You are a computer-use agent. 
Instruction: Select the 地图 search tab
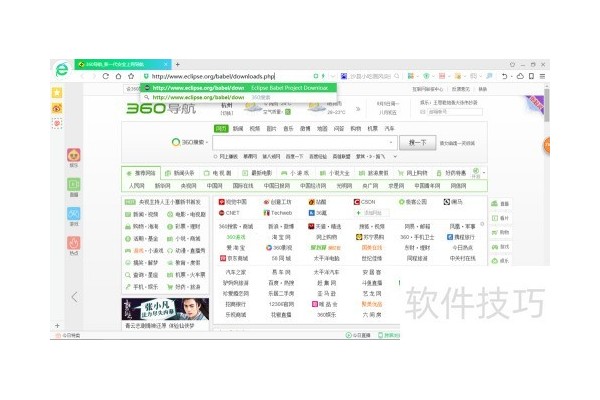(322, 129)
